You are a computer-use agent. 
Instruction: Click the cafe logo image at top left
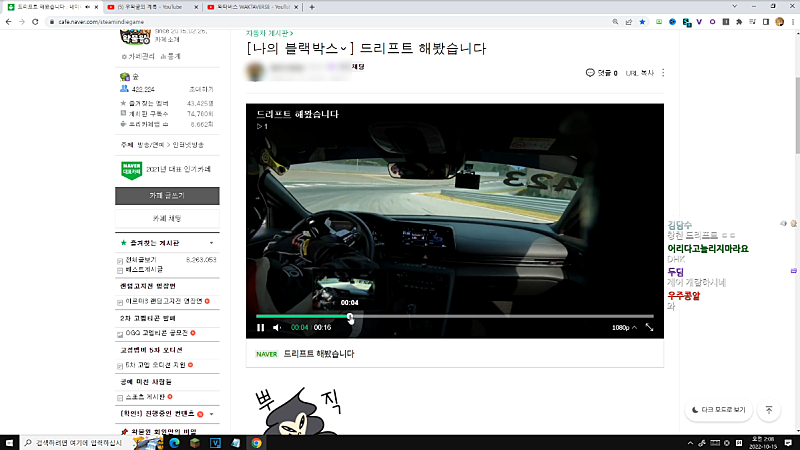135,37
